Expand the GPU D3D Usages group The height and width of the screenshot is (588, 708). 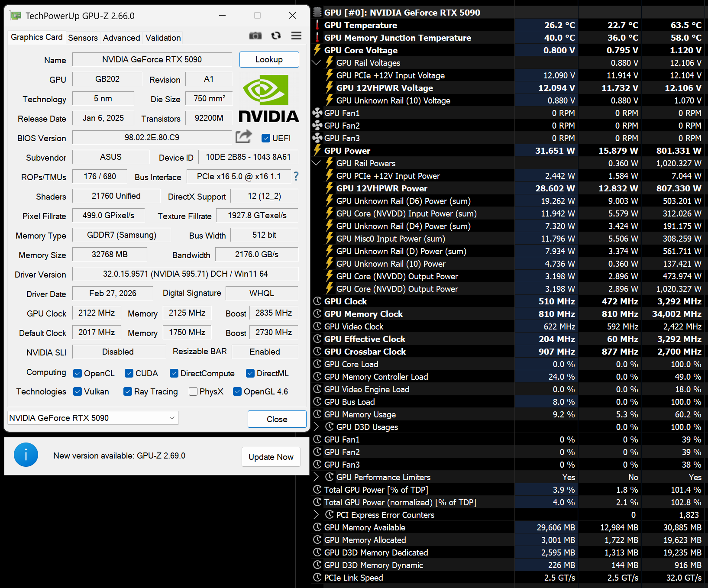316,427
